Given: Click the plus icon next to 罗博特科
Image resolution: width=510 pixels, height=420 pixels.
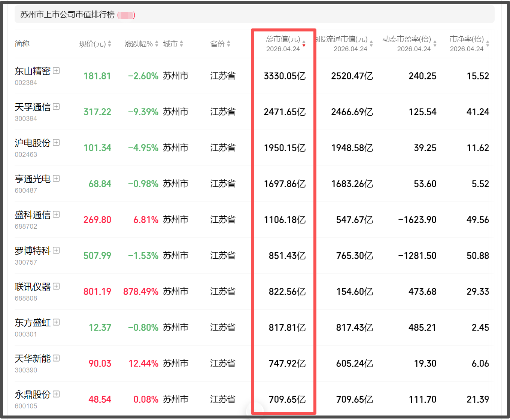Looking at the screenshot, I should coord(56,250).
